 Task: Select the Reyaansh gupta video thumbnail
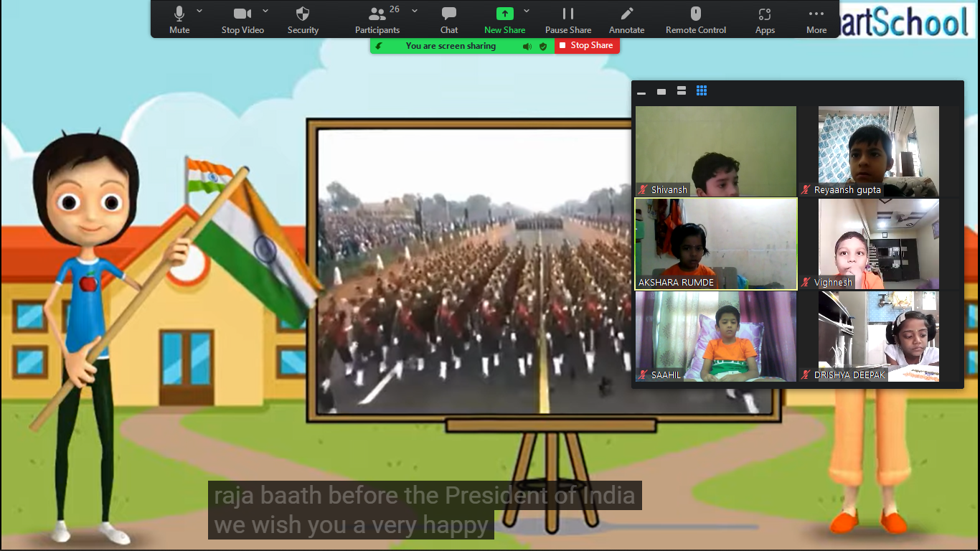tap(879, 151)
